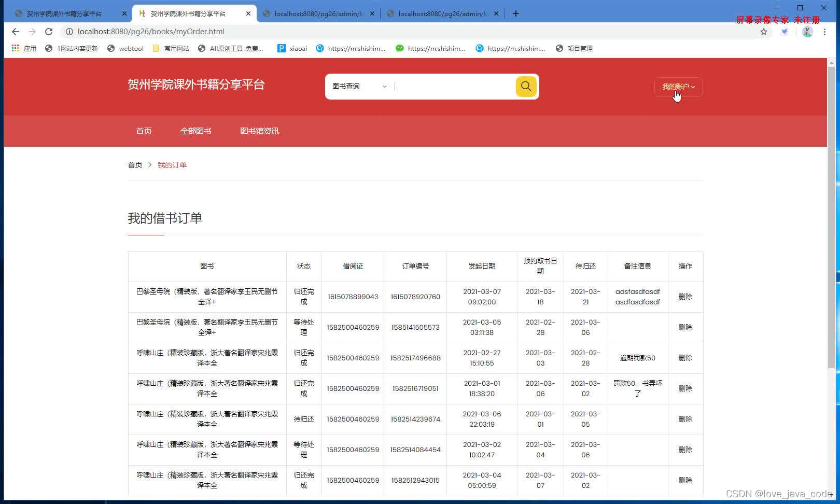The height and width of the screenshot is (504, 840).
Task: Delete order 1582514084454
Action: pyautogui.click(x=685, y=450)
